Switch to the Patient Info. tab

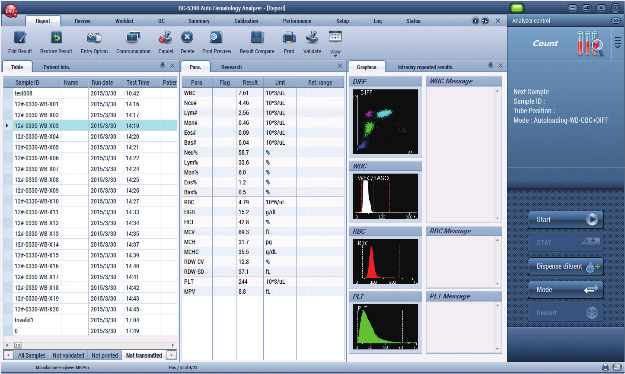[x=57, y=67]
